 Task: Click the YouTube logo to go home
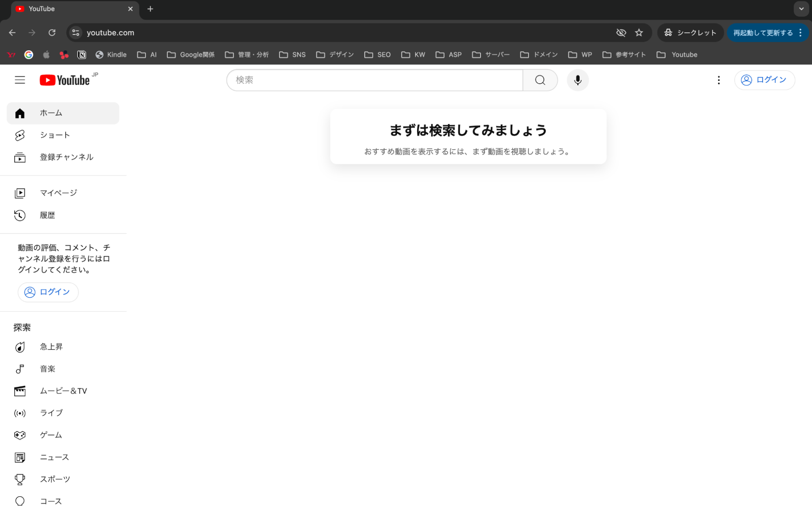65,80
